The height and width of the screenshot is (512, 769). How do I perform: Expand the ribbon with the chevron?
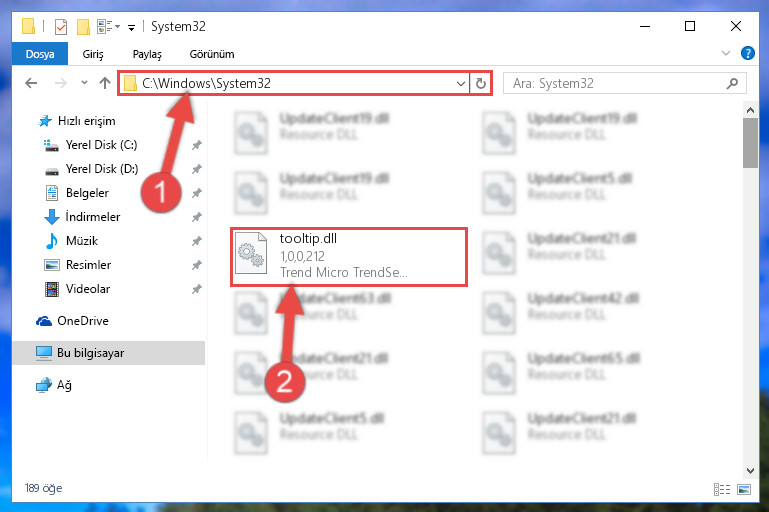click(726, 53)
